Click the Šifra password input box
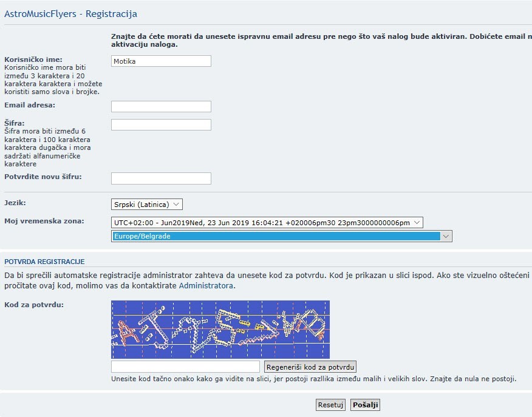Viewport: 532px width, 417px height. [161, 125]
